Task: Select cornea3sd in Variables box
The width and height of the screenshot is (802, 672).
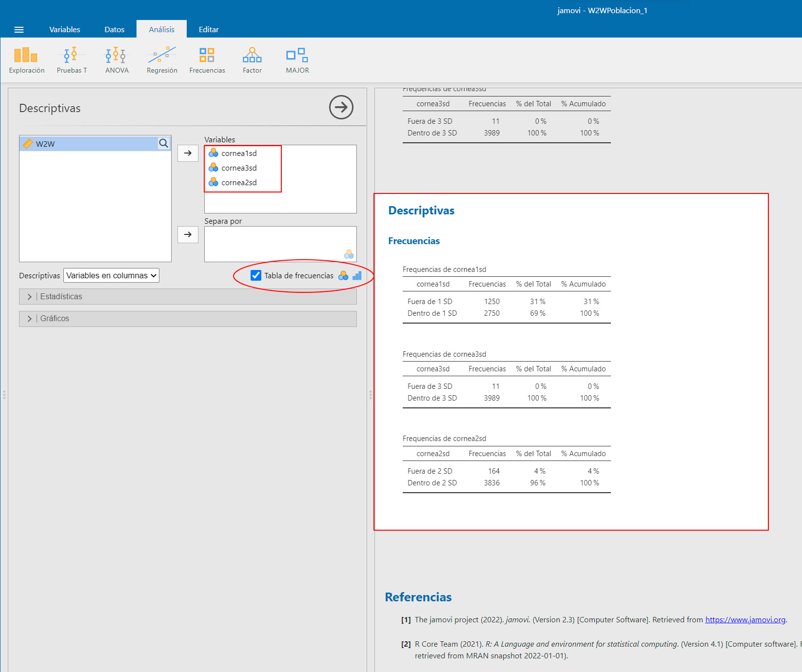Action: click(x=239, y=168)
